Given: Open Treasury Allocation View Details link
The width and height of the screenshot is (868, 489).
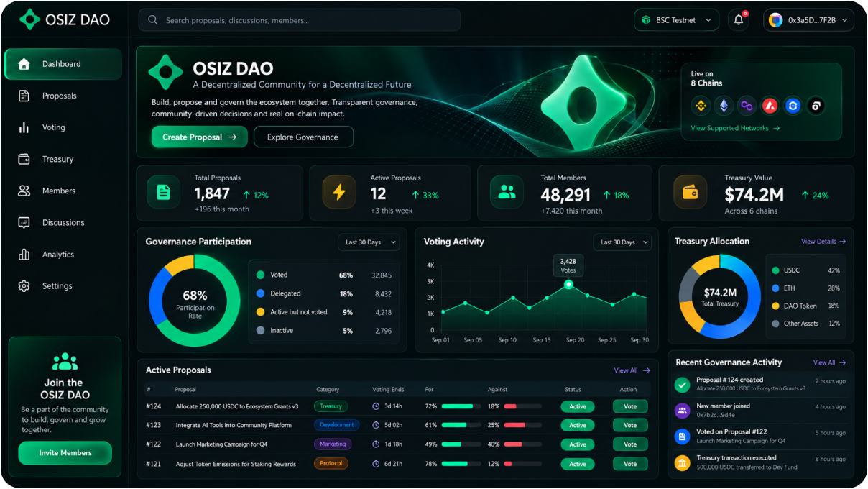Looking at the screenshot, I should click(x=823, y=242).
